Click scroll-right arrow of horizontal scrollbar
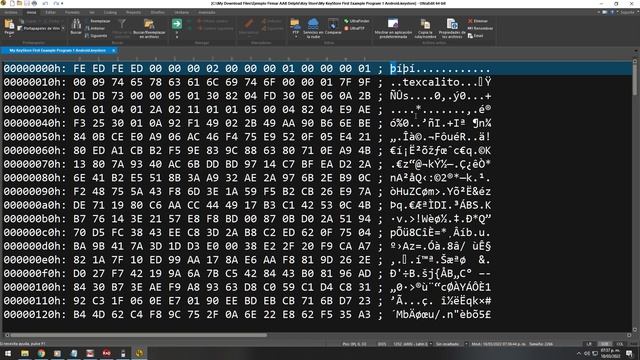The height and width of the screenshot is (360, 640). (629, 335)
